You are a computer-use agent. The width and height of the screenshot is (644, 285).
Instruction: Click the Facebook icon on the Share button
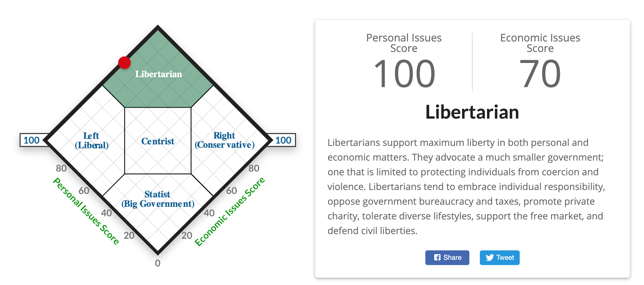coord(437,257)
